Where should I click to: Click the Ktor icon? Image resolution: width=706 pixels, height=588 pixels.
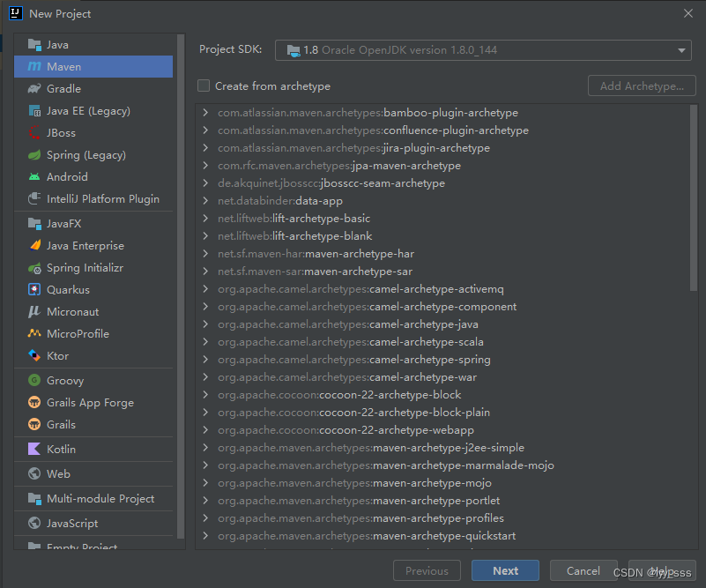point(34,355)
